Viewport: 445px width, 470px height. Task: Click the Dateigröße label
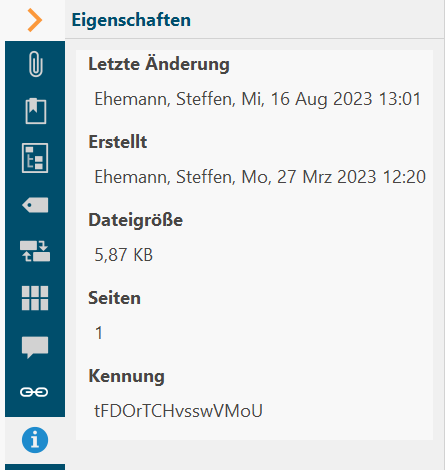tap(135, 220)
